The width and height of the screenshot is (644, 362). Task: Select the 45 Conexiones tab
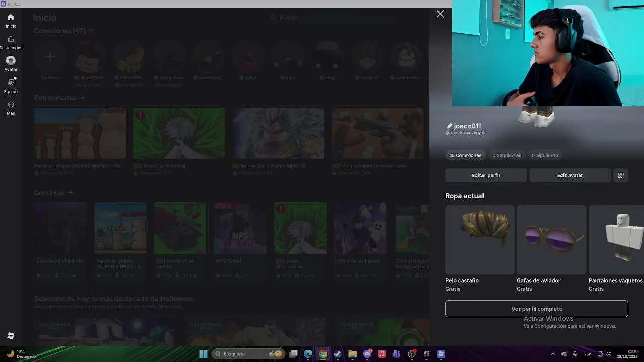[x=465, y=155]
